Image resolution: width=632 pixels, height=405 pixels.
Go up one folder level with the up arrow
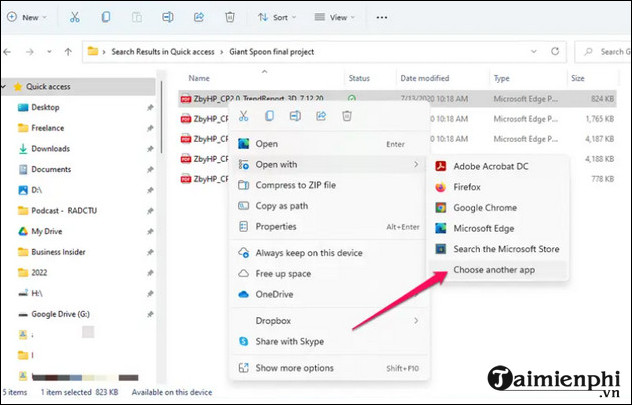[68, 52]
